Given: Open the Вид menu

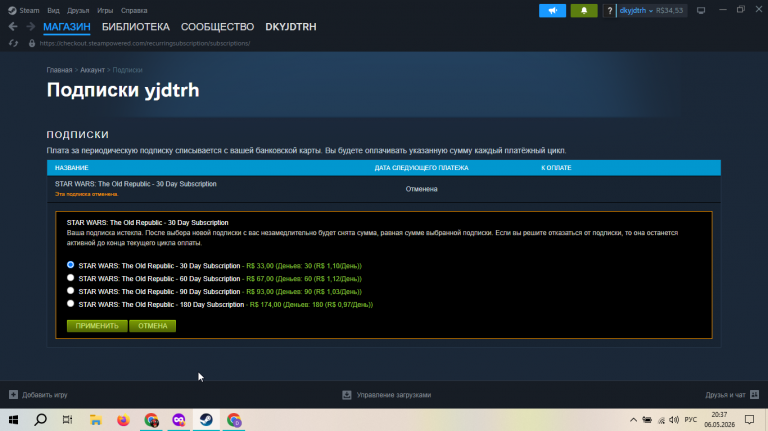Looking at the screenshot, I should 53,10.
